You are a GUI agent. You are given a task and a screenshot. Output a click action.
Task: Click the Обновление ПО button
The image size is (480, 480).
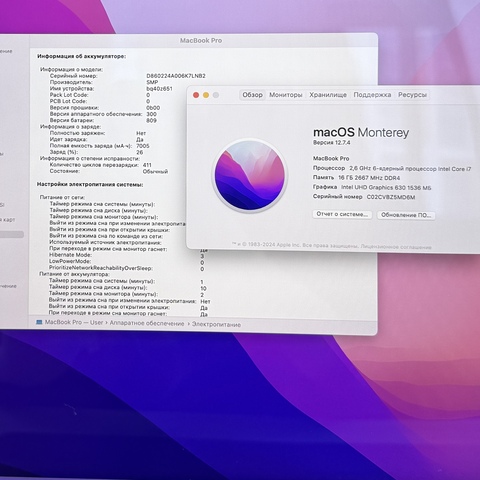click(406, 215)
